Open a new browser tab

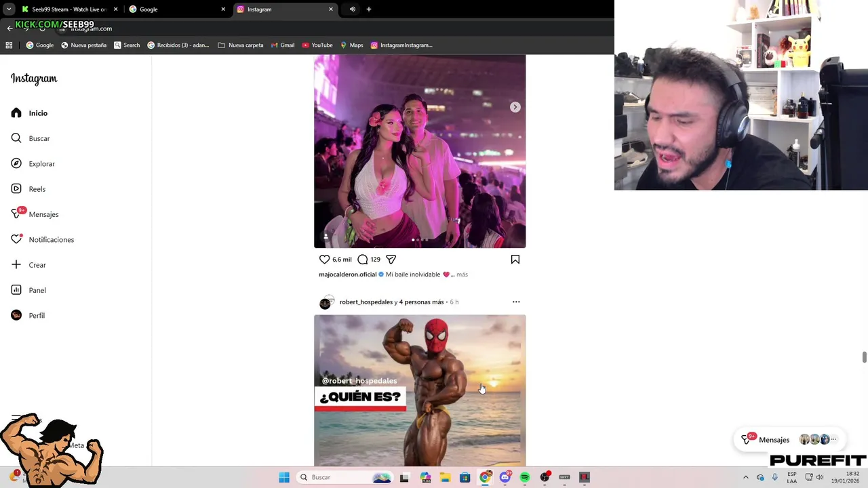pyautogui.click(x=369, y=9)
